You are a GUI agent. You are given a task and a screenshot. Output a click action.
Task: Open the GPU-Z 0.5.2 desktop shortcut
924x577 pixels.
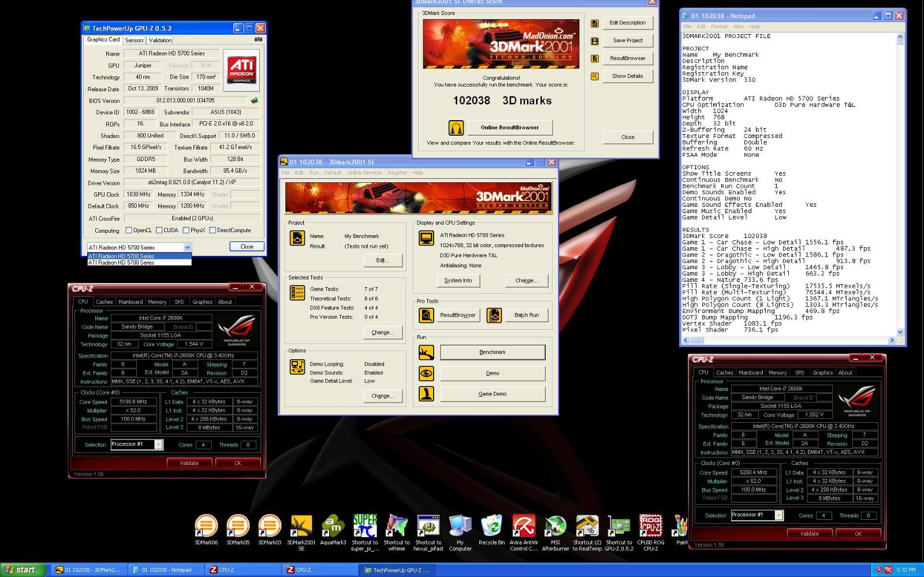point(619,526)
